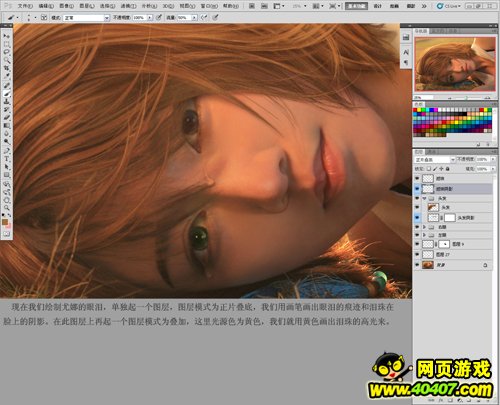Open the brush opacity slider arrow
The width and height of the screenshot is (500, 405).
(x=150, y=17)
